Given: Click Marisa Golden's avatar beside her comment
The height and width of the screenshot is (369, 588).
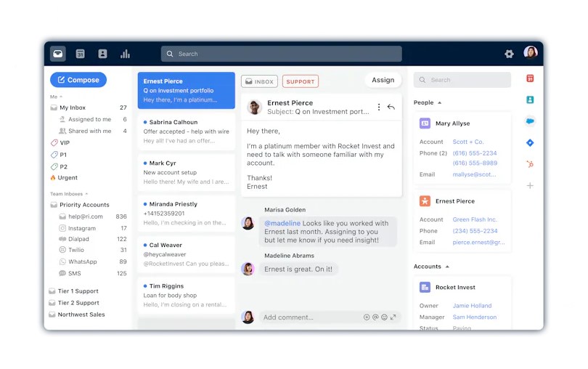Looking at the screenshot, I should click(248, 223).
